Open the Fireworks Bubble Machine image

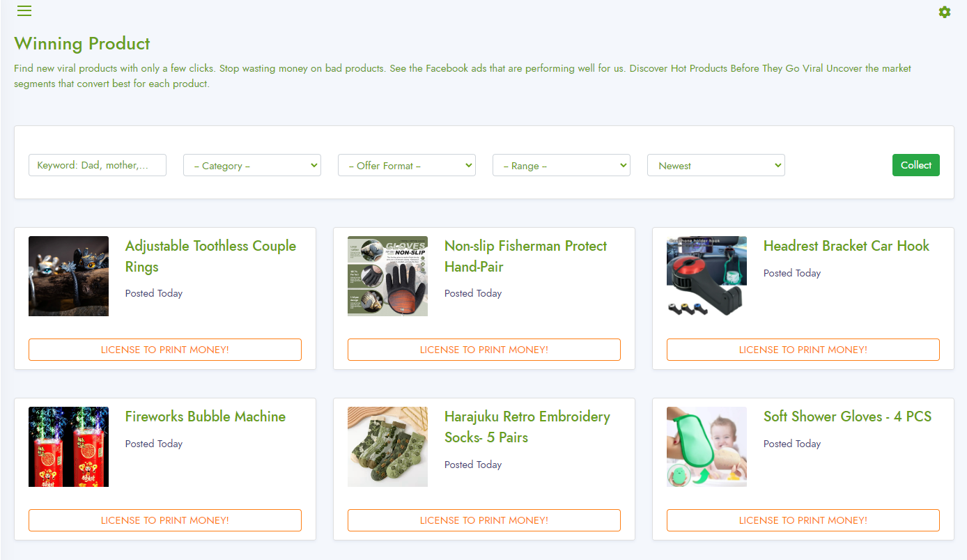tap(68, 446)
